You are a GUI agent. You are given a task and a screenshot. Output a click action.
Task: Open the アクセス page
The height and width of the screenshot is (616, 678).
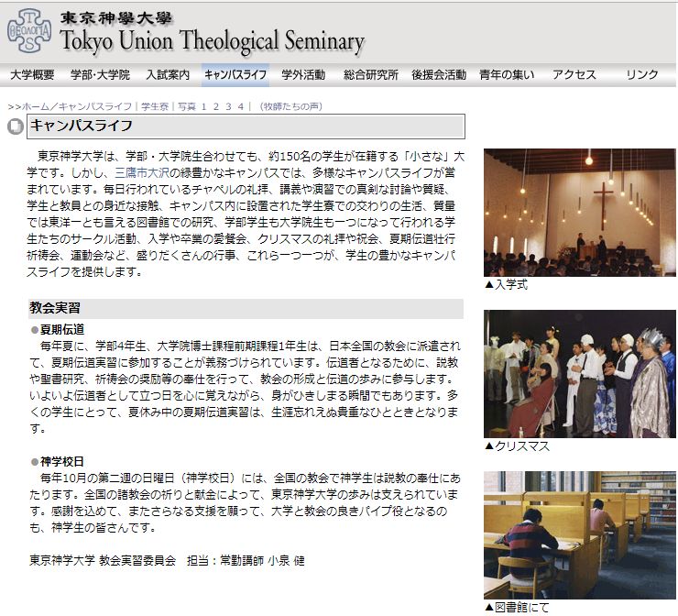(574, 75)
